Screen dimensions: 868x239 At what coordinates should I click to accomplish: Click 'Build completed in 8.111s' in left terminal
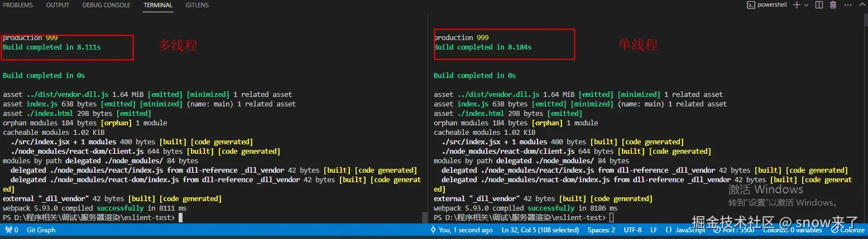[52, 47]
